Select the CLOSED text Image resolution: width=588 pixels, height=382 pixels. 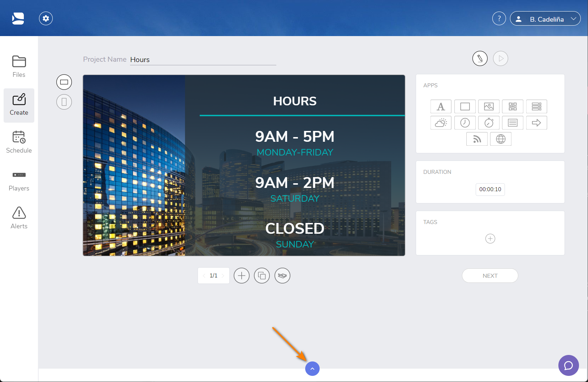pos(295,229)
